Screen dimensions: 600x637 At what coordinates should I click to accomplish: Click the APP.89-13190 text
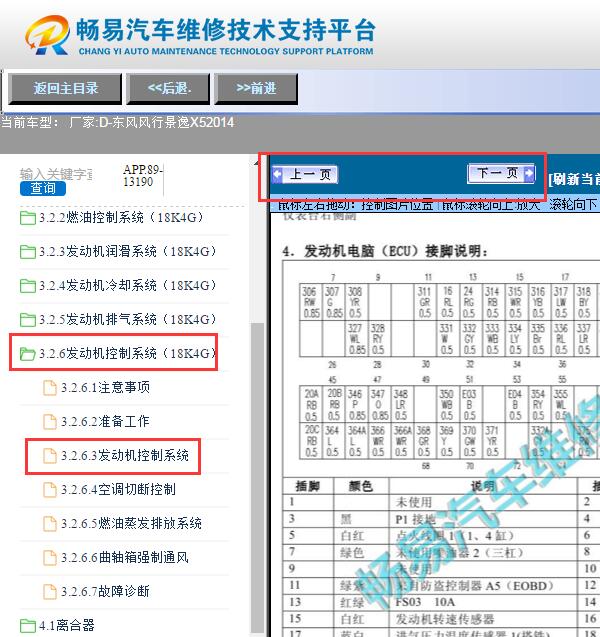pos(143,176)
